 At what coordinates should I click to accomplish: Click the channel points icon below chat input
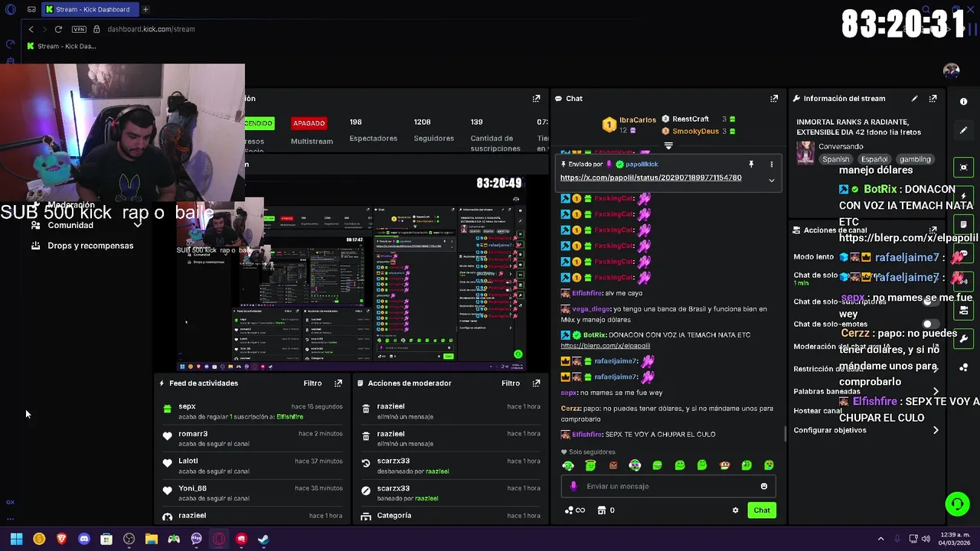pyautogui.click(x=569, y=510)
